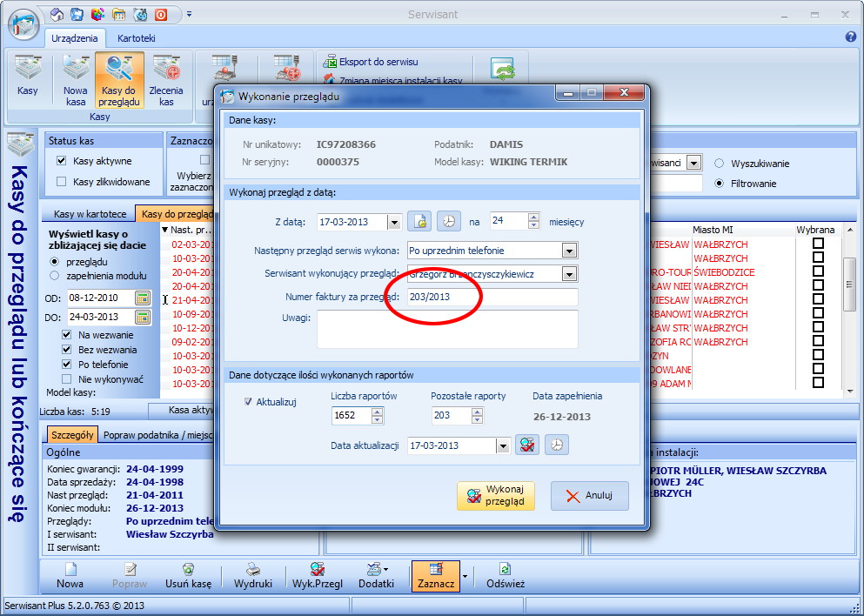Click Eksport do serwisu
Viewport: 864px width, 616px height.
tap(371, 62)
